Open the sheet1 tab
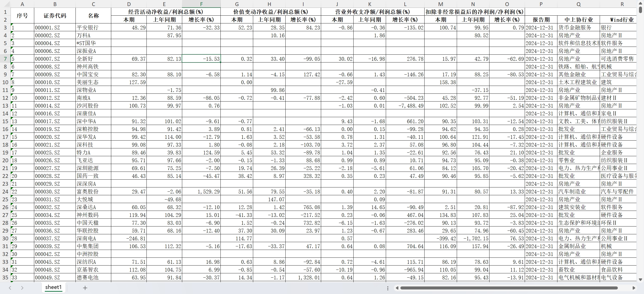Image resolution: width=644 pixels, height=294 pixels. pos(53,287)
